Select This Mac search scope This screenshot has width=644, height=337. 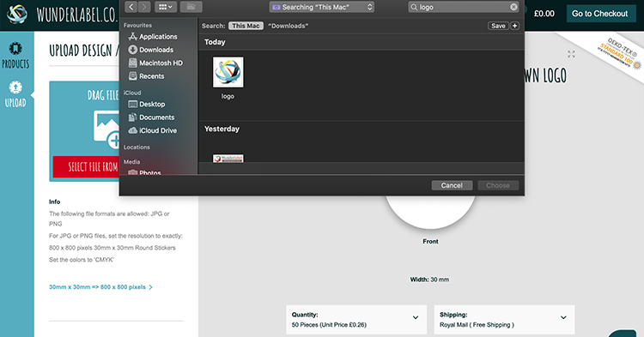point(246,26)
